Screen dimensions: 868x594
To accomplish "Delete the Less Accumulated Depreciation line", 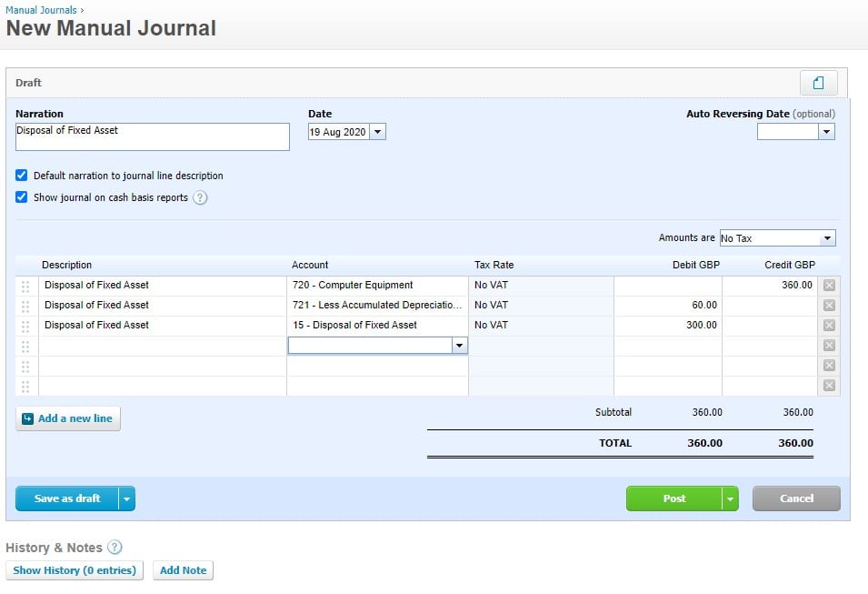I will [x=829, y=306].
